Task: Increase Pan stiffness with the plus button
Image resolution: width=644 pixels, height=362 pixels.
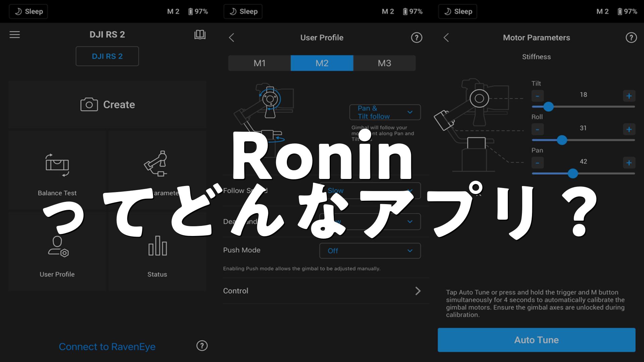Action: point(629,163)
